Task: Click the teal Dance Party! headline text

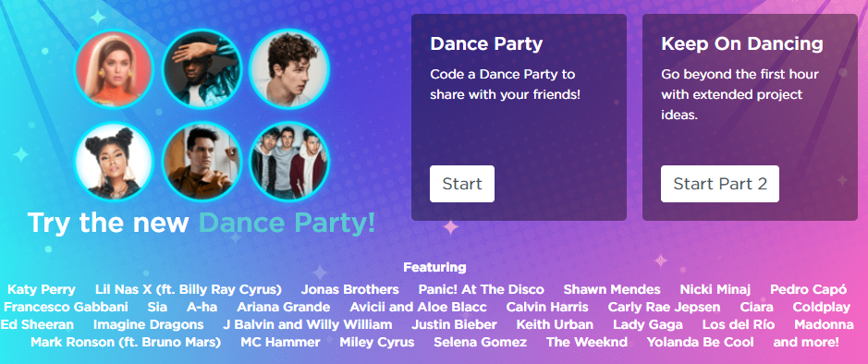Action: (287, 223)
